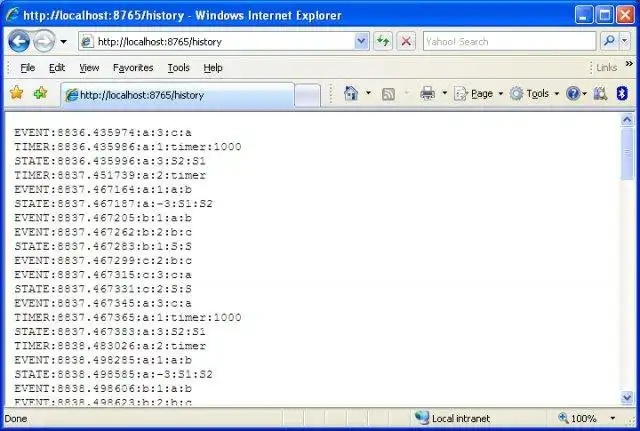This screenshot has width=640, height=431.
Task: Open the recent pages dropdown arrow
Action: pyautogui.click(x=63, y=42)
